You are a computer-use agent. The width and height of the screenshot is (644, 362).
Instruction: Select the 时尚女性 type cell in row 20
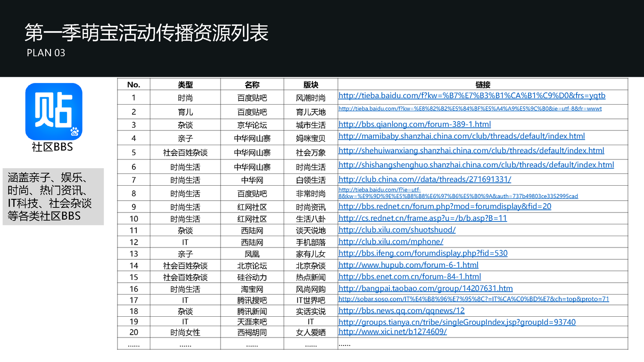185,332
